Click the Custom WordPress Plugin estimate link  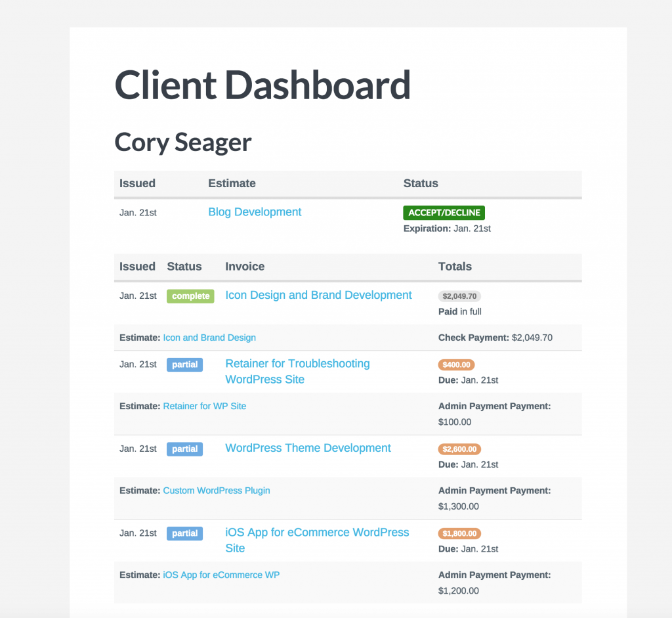tap(216, 490)
